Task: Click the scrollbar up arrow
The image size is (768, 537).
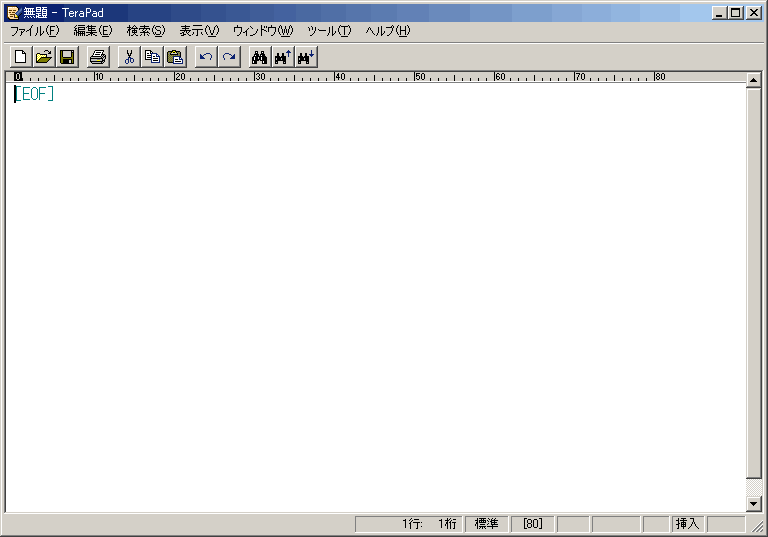Action: coord(753,79)
